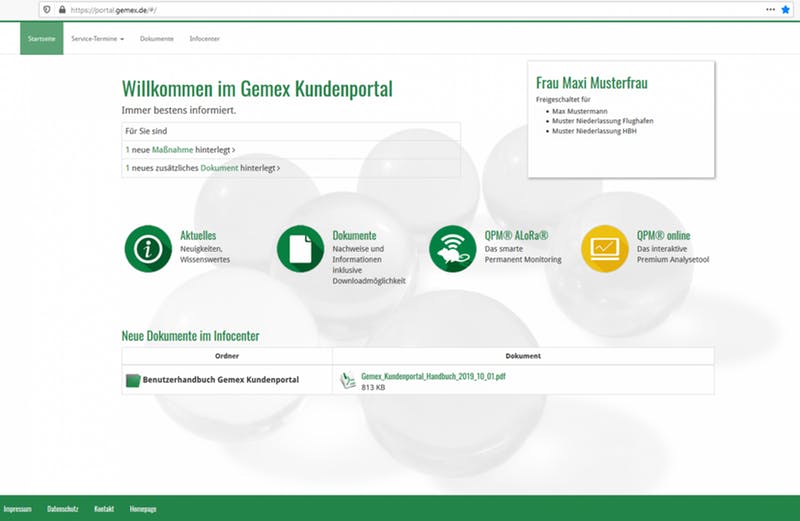This screenshot has height=521, width=800.
Task: Open the Datenschutz footer link
Action: (63, 509)
